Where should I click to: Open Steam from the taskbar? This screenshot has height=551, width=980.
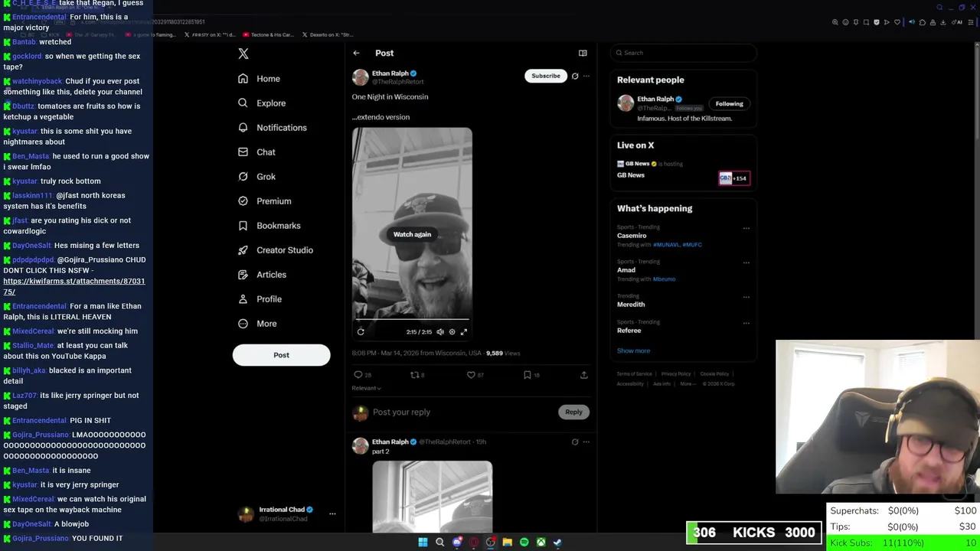(557, 542)
